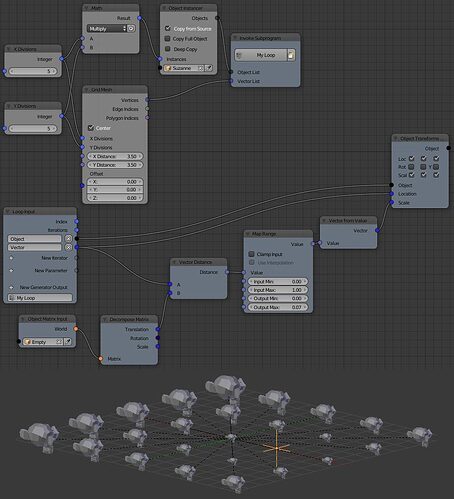Viewport: 454px width, 499px height.
Task: Click the Result output socket on Math node
Action: (139, 18)
